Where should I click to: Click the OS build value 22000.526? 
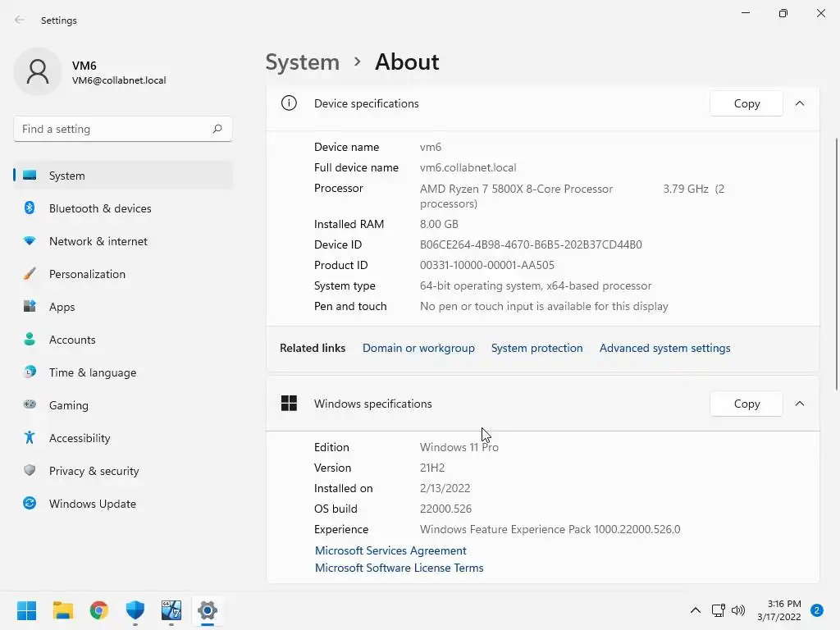(x=445, y=509)
